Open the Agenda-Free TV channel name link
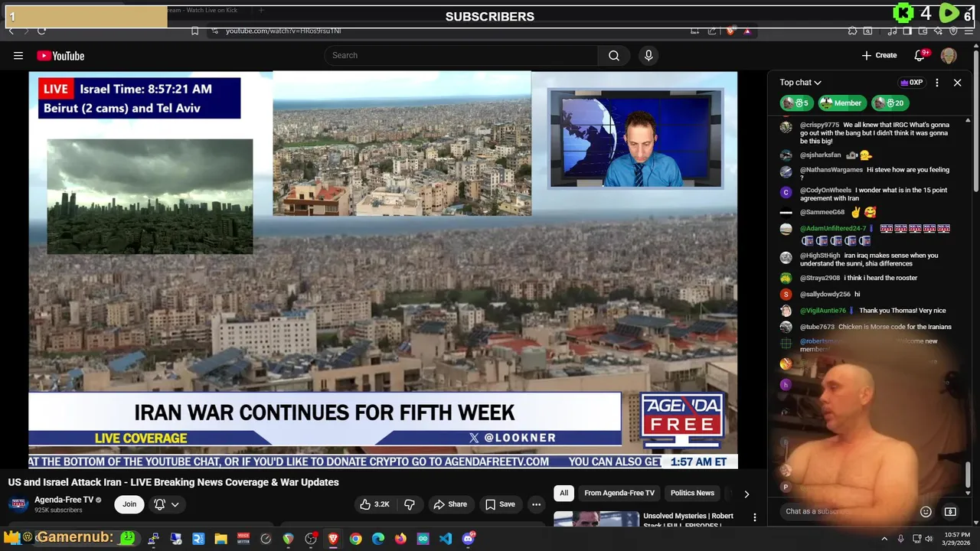980x551 pixels. pyautogui.click(x=64, y=500)
